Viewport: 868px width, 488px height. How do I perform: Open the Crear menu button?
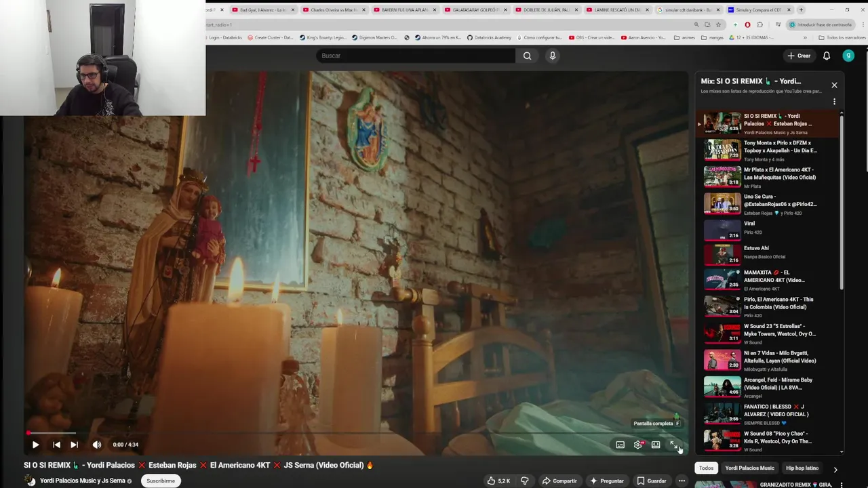(799, 56)
